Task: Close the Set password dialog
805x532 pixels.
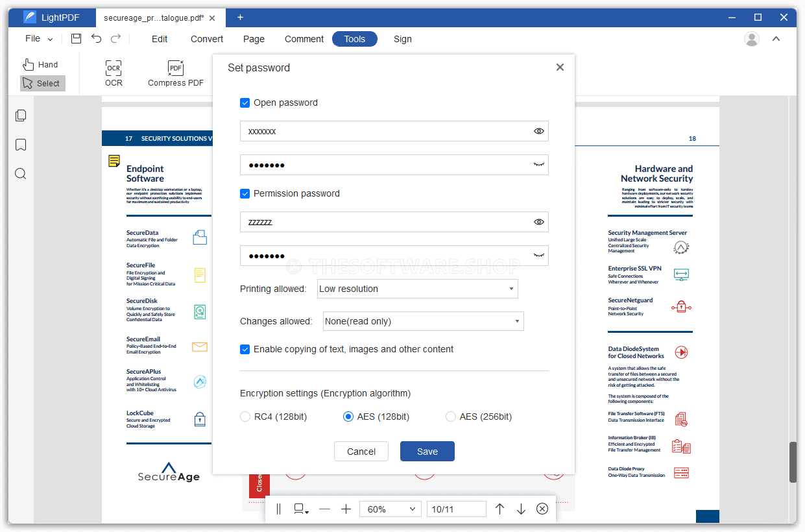Action: coord(560,67)
